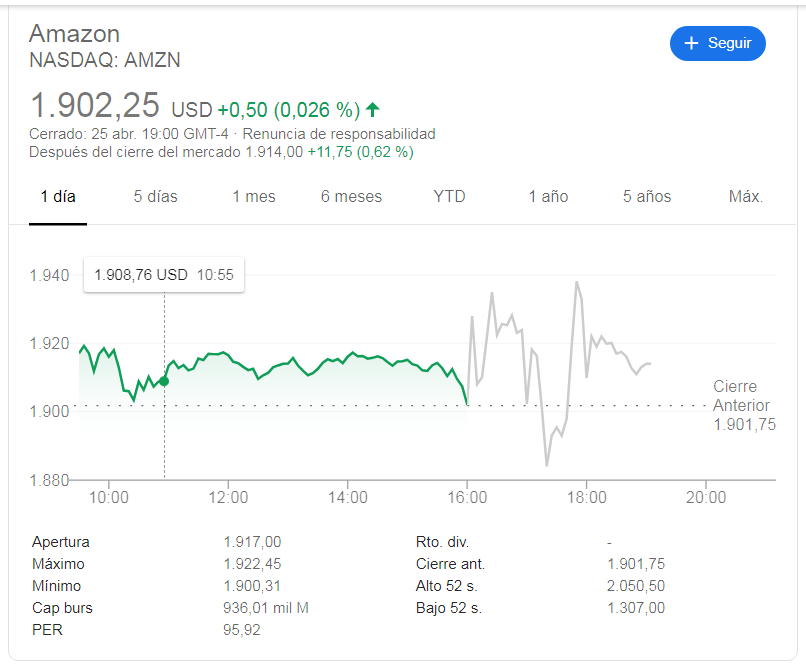Switch to the 5 días tab
The image size is (806, 664).
[x=156, y=196]
